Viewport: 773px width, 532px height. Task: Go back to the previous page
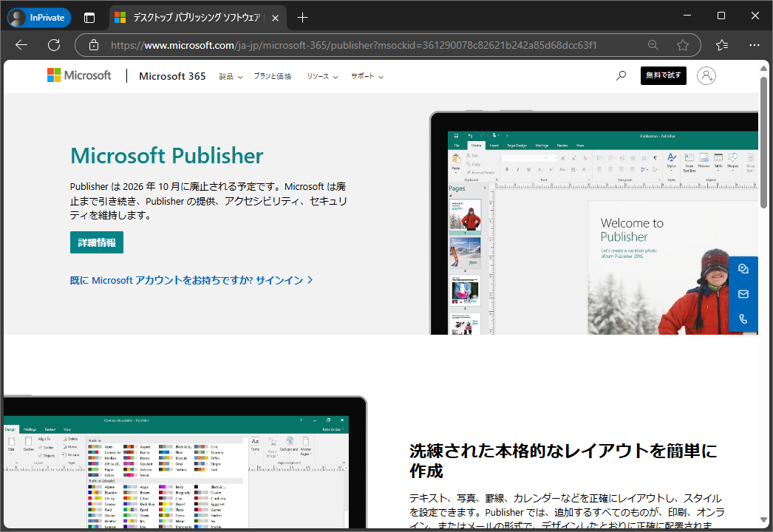(x=21, y=45)
